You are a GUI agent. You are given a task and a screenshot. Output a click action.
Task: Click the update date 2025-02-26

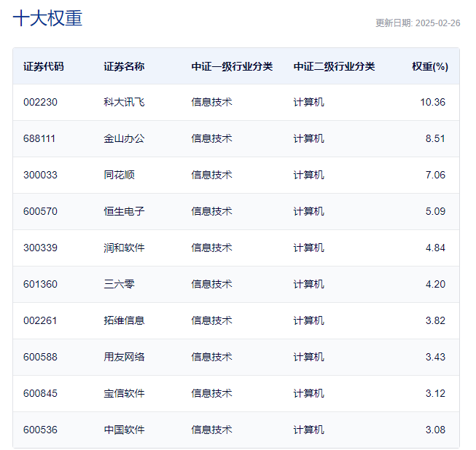point(437,23)
